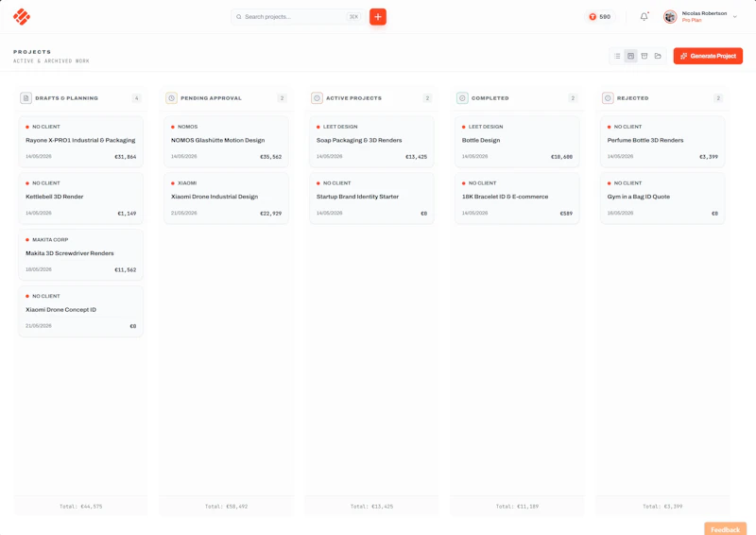Switch to kanban board view
The height and width of the screenshot is (535, 756).
pos(630,56)
